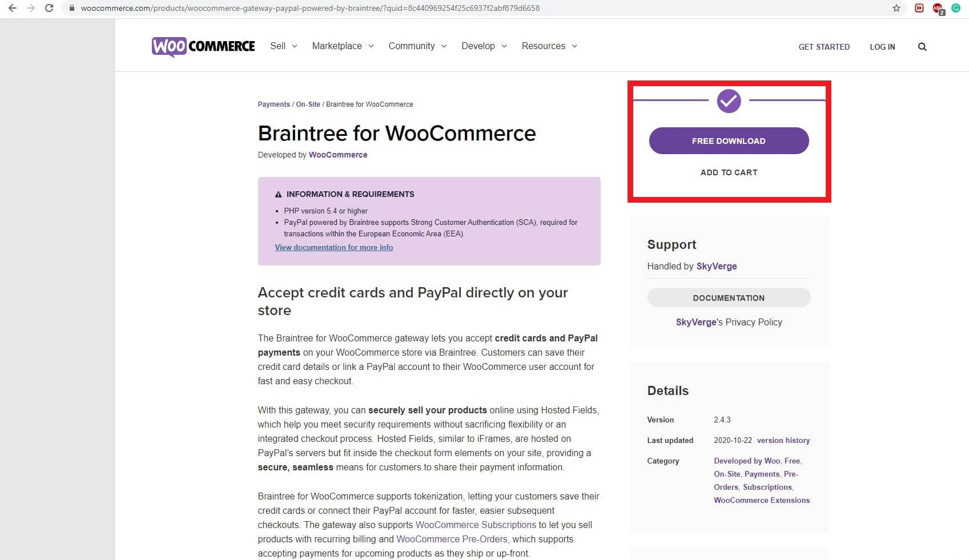Open the ABP adblock extension icon
The image size is (969, 560).
tap(938, 9)
